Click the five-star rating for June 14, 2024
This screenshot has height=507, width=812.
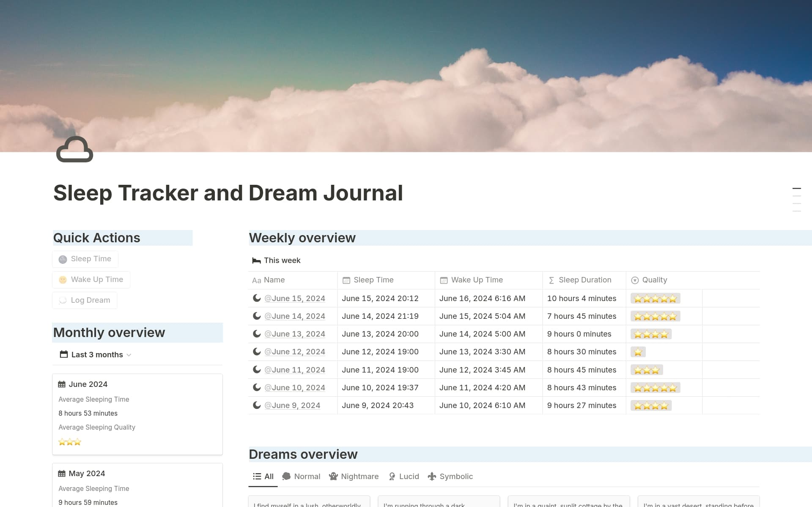pos(655,316)
